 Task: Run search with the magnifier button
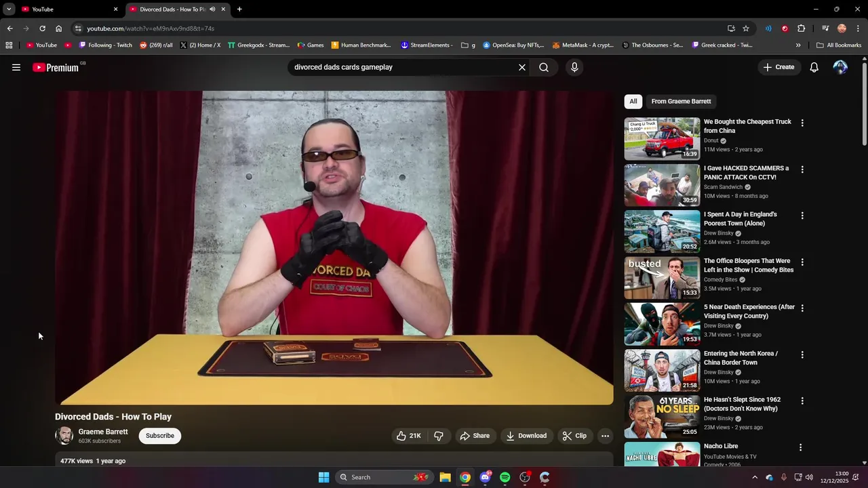pyautogui.click(x=544, y=67)
